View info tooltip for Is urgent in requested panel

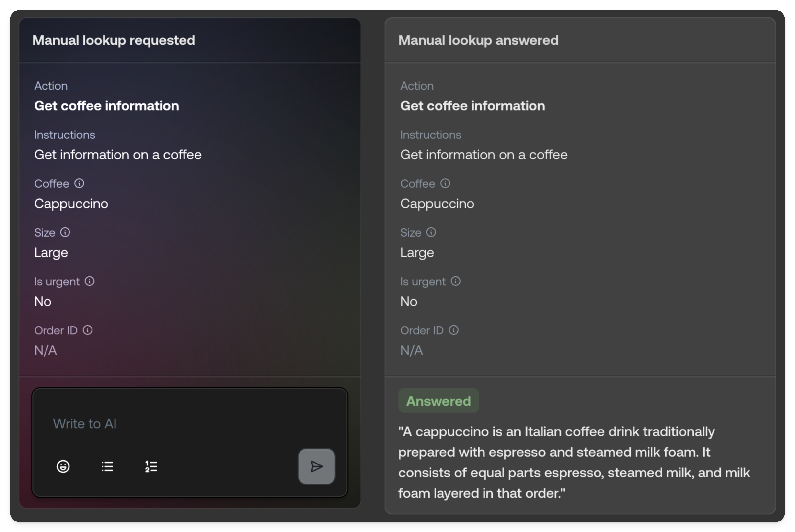click(90, 281)
